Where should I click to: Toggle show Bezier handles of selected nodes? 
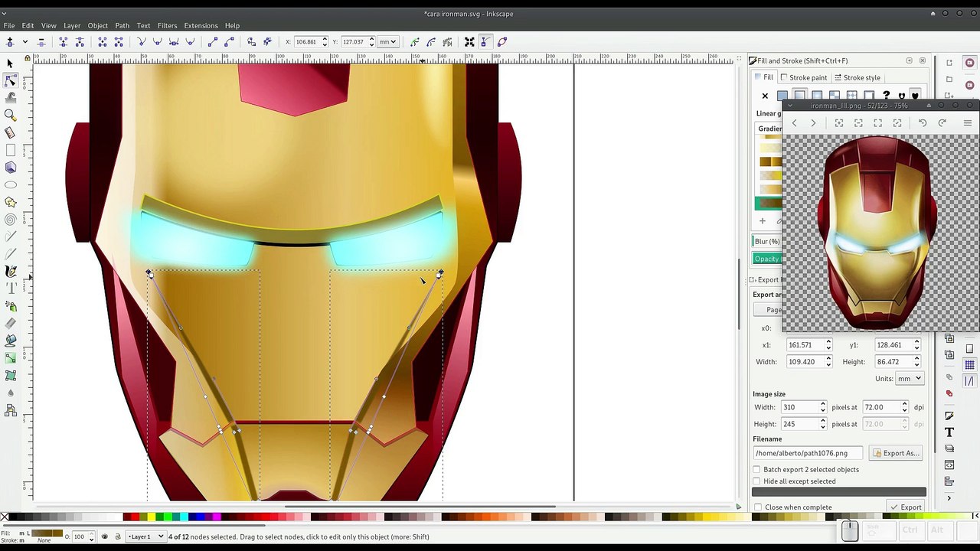(x=485, y=41)
